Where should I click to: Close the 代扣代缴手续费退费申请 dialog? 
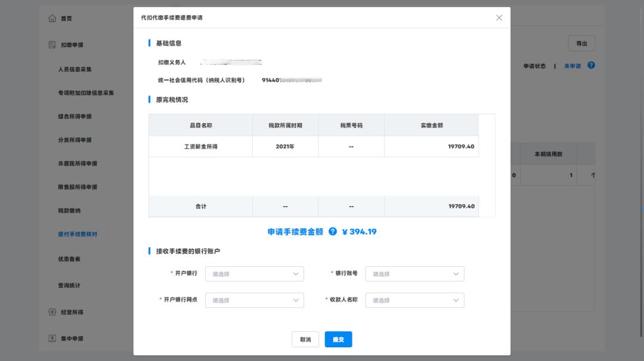(499, 18)
